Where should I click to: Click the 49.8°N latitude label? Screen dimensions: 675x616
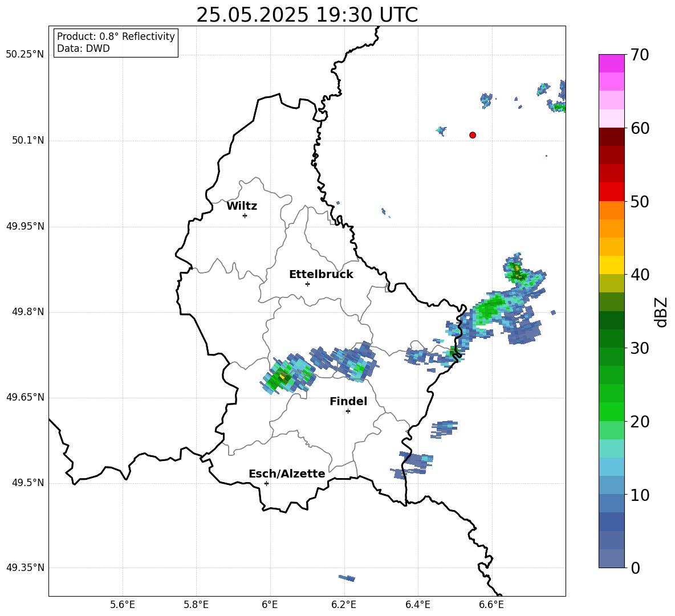coord(28,312)
